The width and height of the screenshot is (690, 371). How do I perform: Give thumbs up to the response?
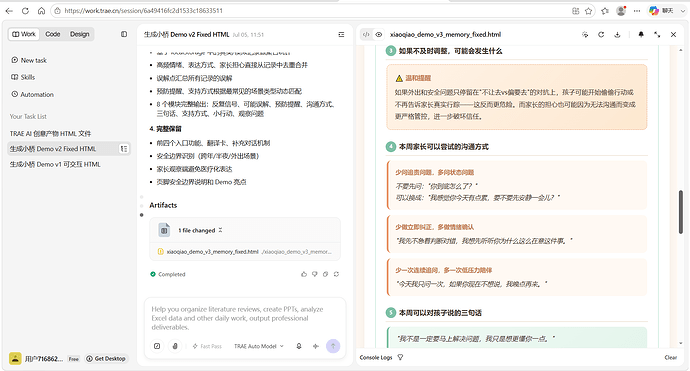coord(304,274)
